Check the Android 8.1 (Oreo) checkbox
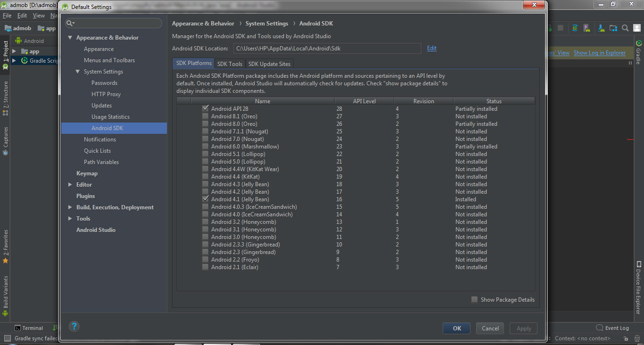The width and height of the screenshot is (644, 345). tap(205, 116)
